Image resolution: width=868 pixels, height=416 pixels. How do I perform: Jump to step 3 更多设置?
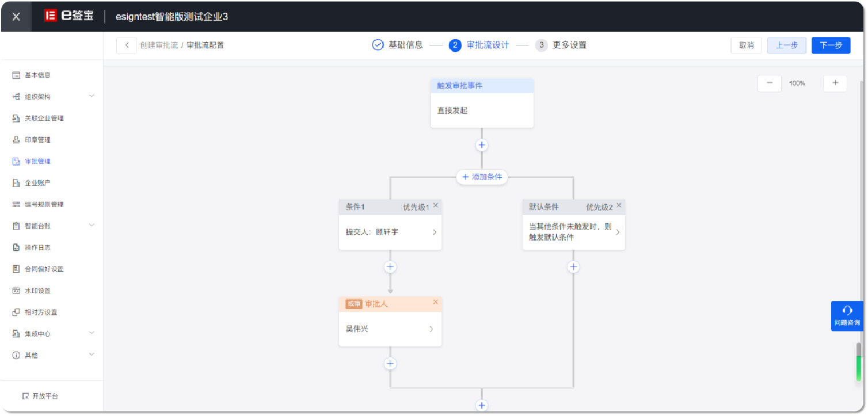click(561, 45)
